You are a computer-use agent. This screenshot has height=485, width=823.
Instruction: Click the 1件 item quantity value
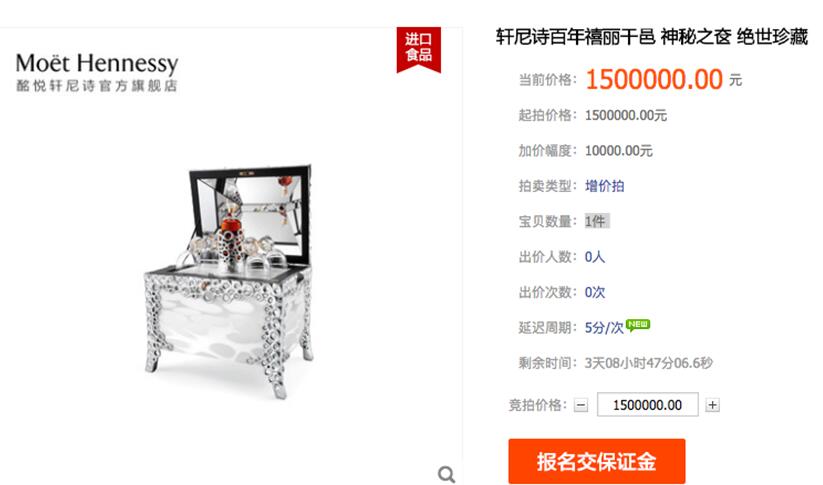(x=597, y=221)
